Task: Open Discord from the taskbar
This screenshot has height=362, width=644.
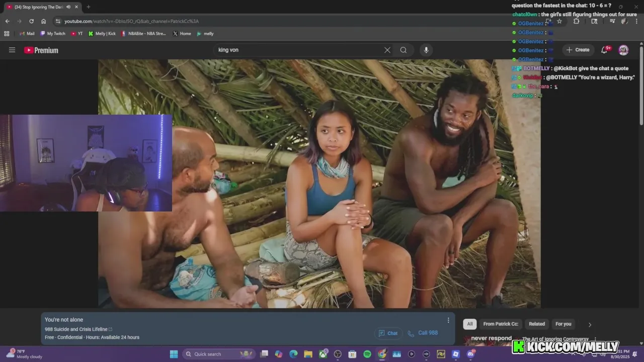Action: 470,354
